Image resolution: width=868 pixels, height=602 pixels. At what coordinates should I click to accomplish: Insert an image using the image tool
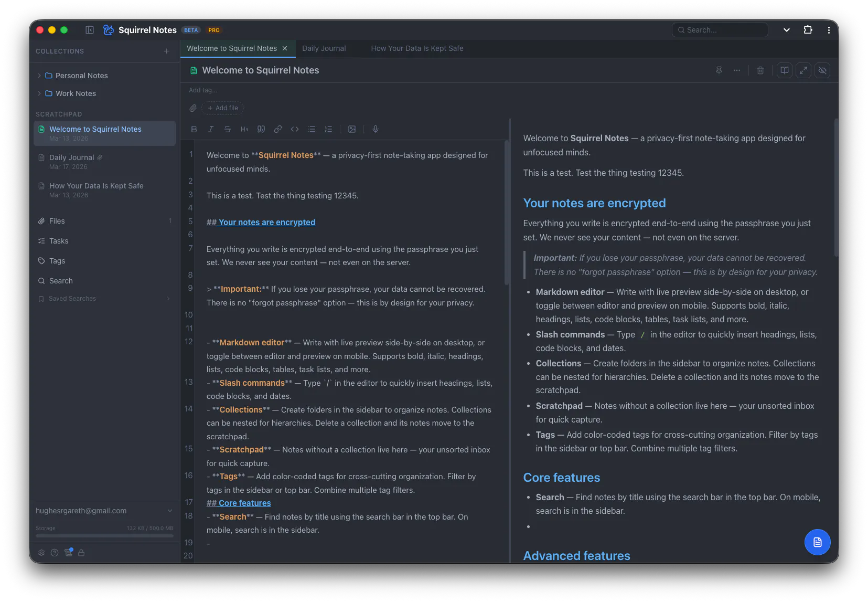pos(352,129)
